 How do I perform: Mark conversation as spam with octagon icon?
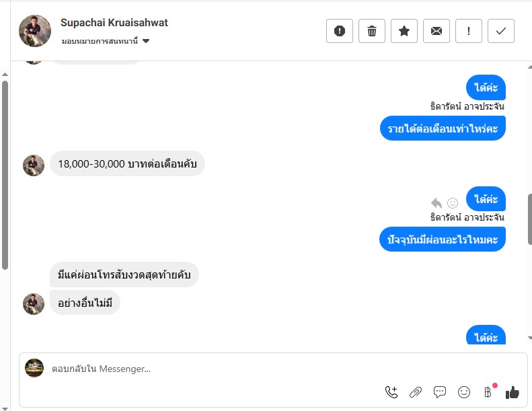point(340,31)
